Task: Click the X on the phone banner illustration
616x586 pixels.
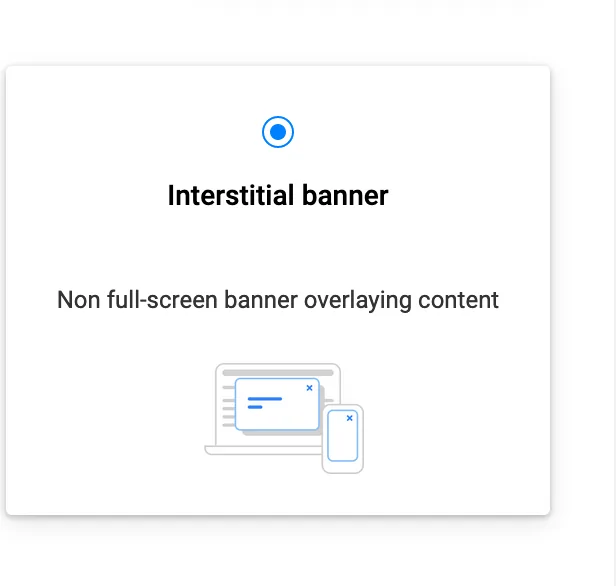Action: pyautogui.click(x=349, y=418)
